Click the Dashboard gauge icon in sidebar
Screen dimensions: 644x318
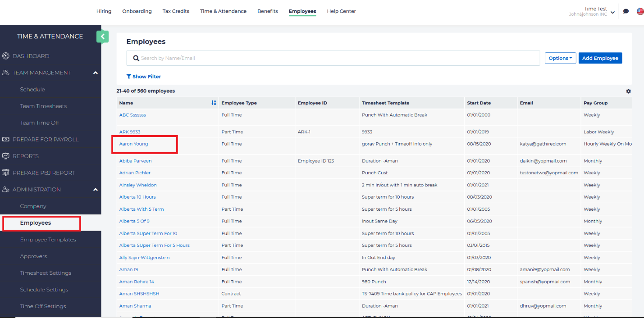[x=6, y=56]
